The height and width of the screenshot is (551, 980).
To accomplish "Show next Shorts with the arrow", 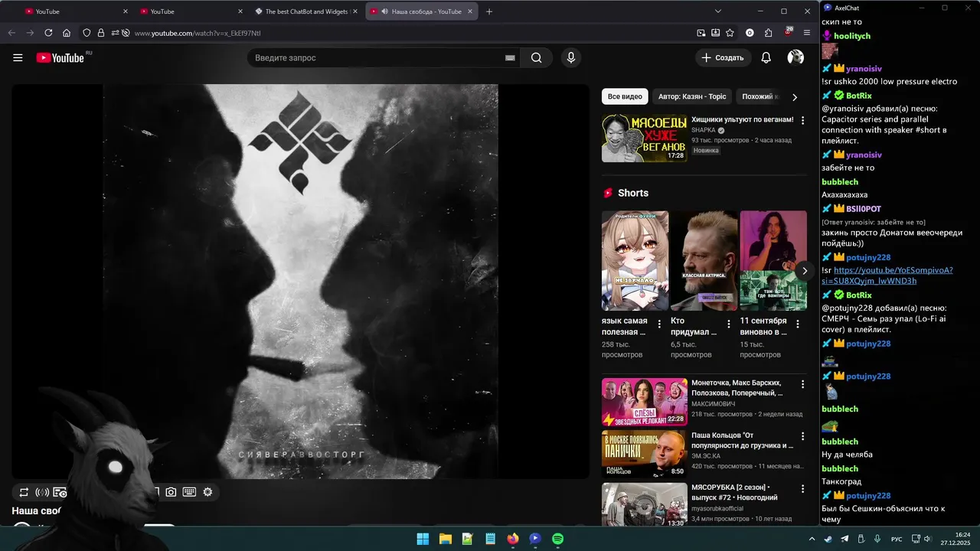I will click(x=804, y=271).
